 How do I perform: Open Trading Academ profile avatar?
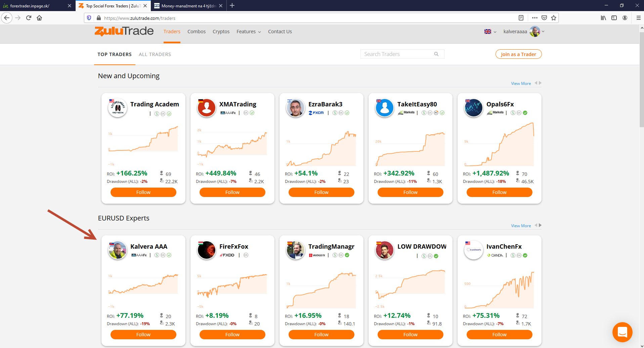click(117, 108)
